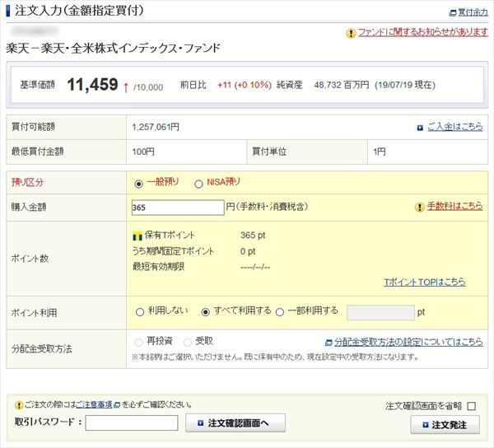The width and height of the screenshot is (494, 448).
Task: Click the arrow icon beside ご入金はこちら
Action: [420, 128]
